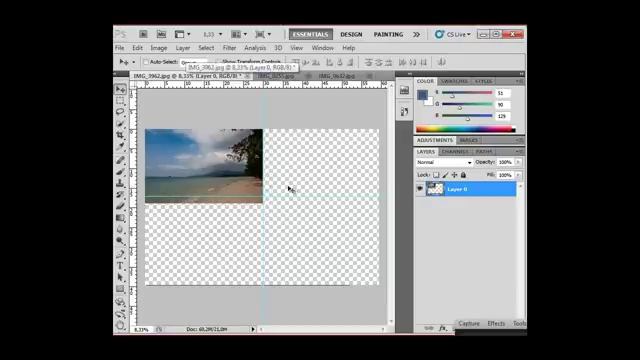
Task: Switch to the Masks tab
Action: (x=469, y=140)
